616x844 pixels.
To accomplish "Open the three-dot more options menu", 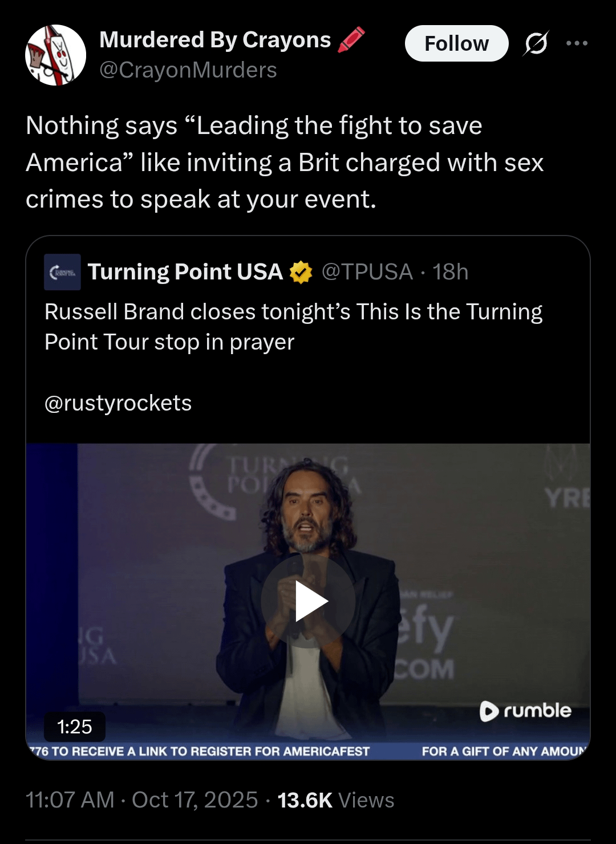I will click(577, 43).
